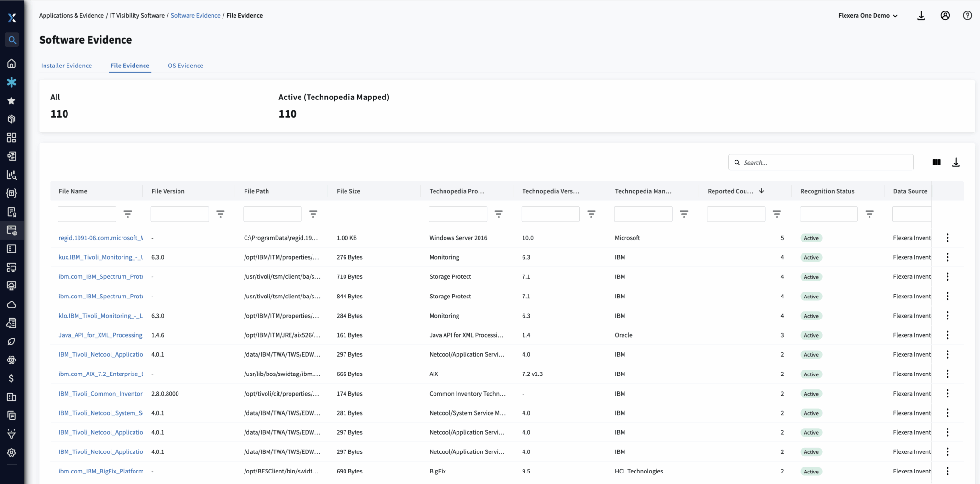This screenshot has width=980, height=484.
Task: Open the user account profile icon
Action: [945, 15]
